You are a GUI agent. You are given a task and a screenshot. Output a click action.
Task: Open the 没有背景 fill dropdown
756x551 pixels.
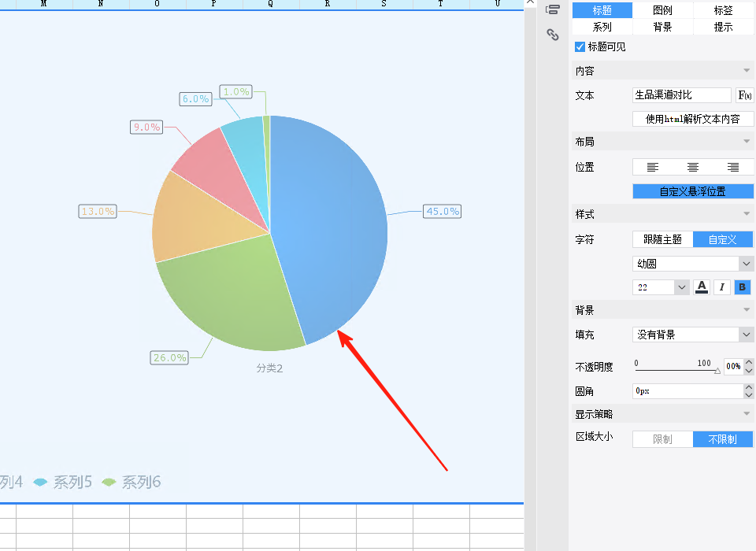click(693, 335)
